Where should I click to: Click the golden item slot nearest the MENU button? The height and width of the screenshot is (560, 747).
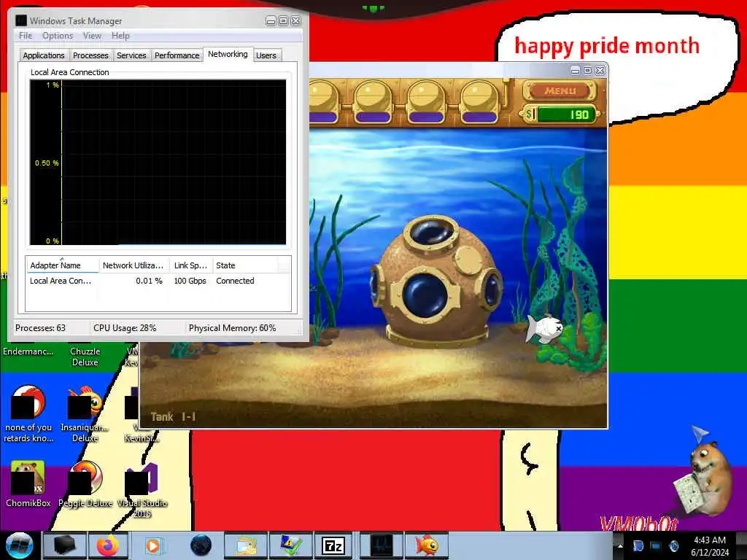[x=479, y=102]
